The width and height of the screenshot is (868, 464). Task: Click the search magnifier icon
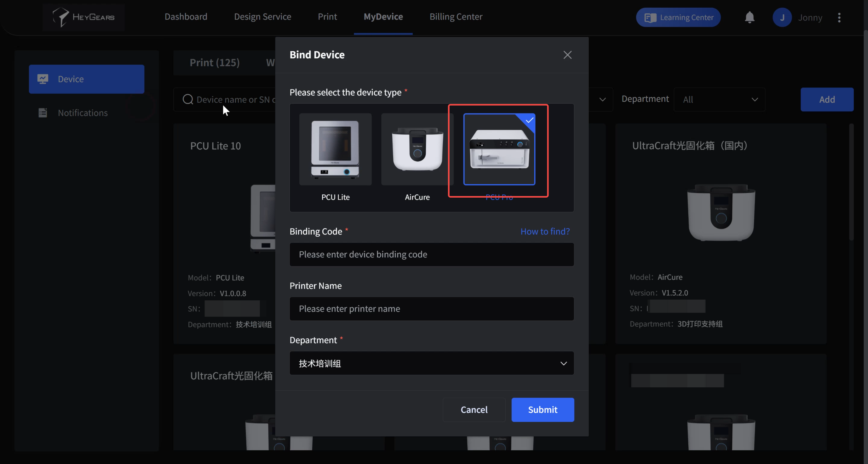click(x=188, y=100)
